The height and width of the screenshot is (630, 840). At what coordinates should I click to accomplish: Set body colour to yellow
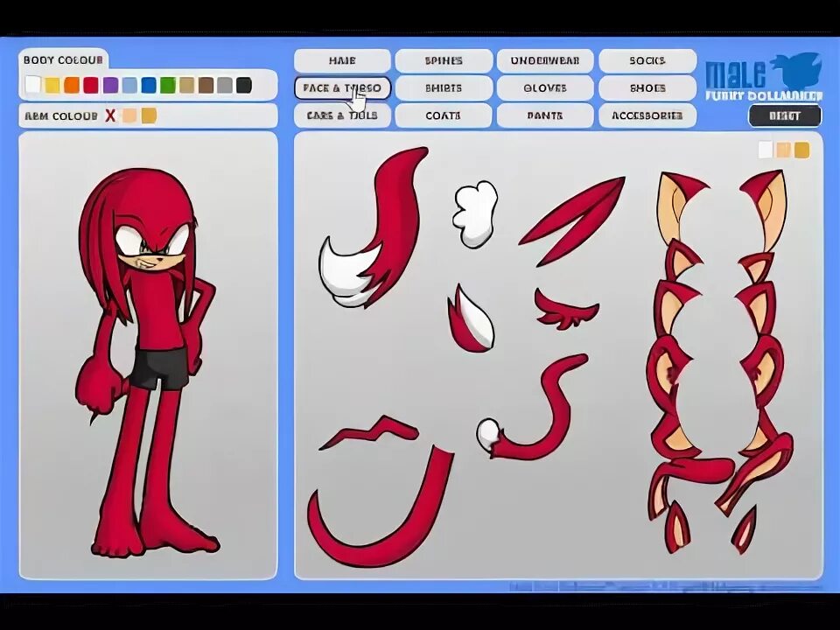[52, 85]
